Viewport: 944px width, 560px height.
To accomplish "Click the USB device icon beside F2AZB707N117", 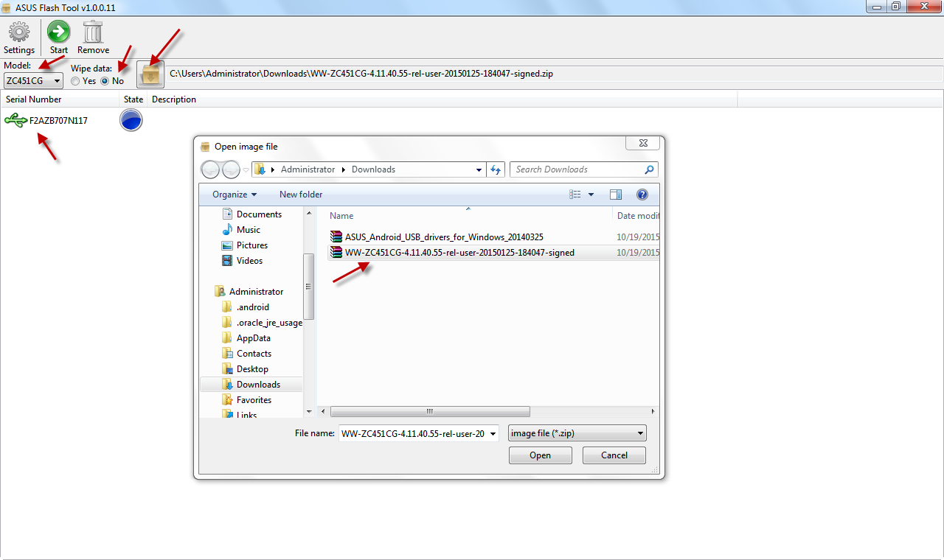I will 15,120.
